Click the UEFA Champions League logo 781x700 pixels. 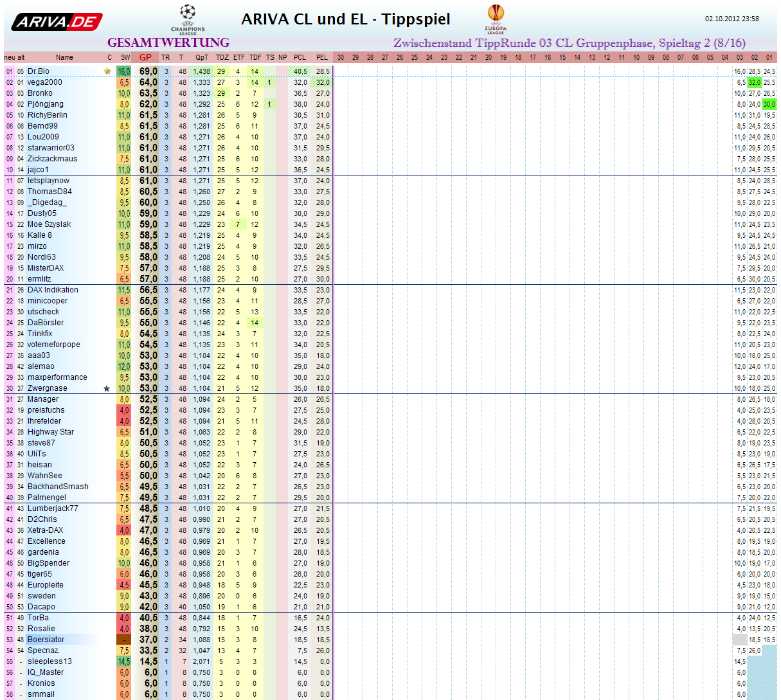coord(188,19)
